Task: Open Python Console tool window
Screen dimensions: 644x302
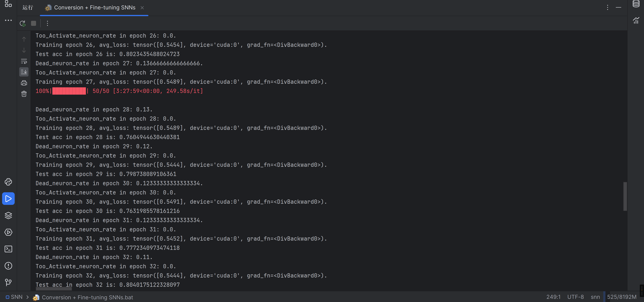Action: pyautogui.click(x=8, y=182)
